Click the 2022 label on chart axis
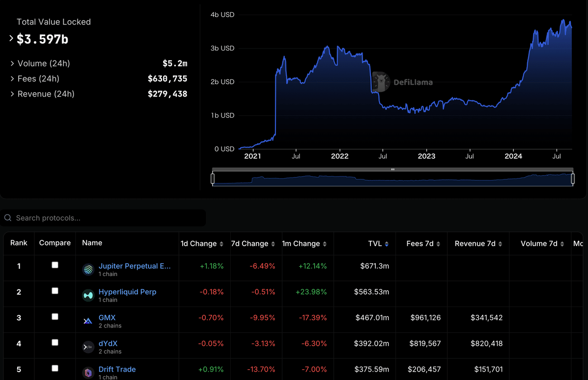The image size is (588, 380). point(340,156)
